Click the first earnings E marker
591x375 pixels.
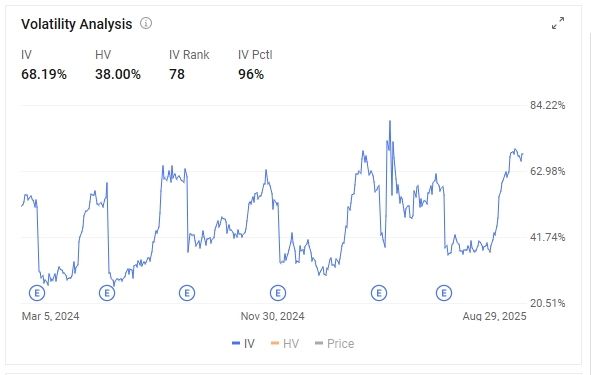click(x=37, y=293)
